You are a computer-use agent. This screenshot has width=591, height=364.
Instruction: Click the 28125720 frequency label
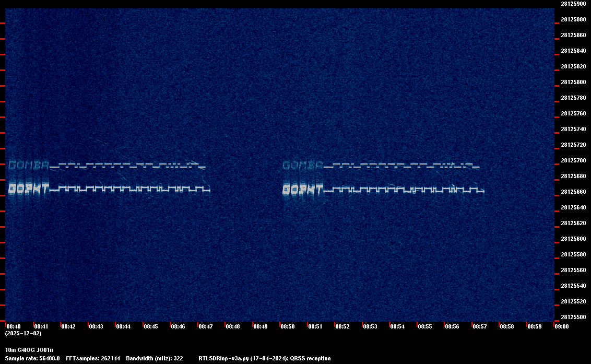tap(573, 145)
